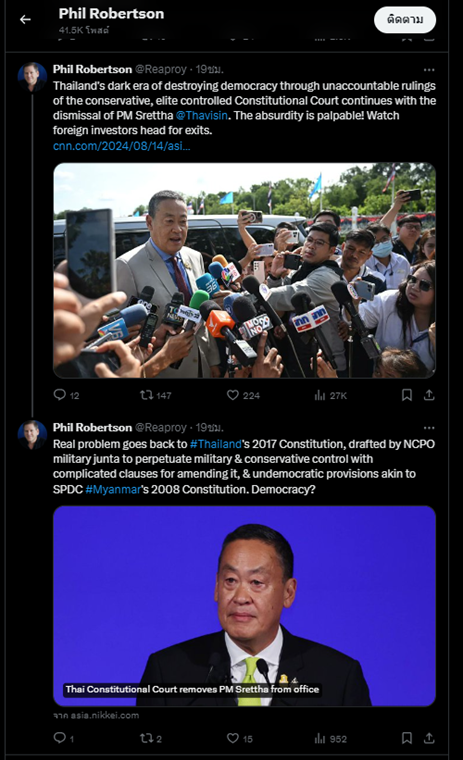Open more options on first Phil Robertson tweet
Viewport: 463px width, 760px height.
coord(429,70)
